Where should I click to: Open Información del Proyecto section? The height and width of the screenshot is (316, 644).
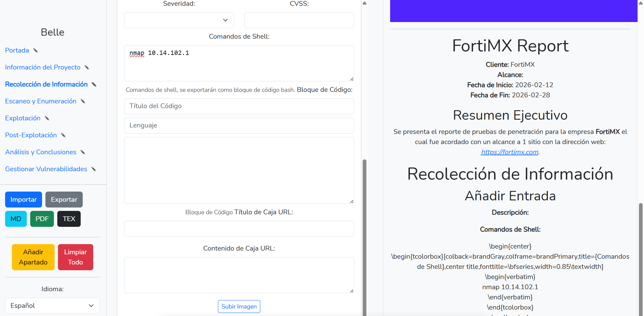click(43, 67)
